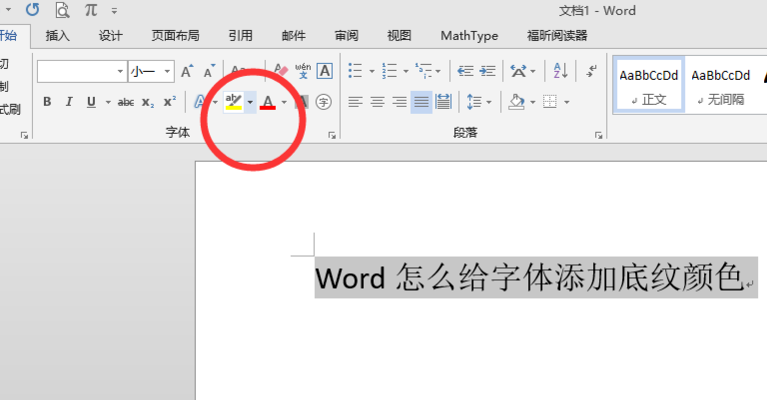Open the 福昕阅读器 tab
The width and height of the screenshot is (767, 400).
pos(557,36)
